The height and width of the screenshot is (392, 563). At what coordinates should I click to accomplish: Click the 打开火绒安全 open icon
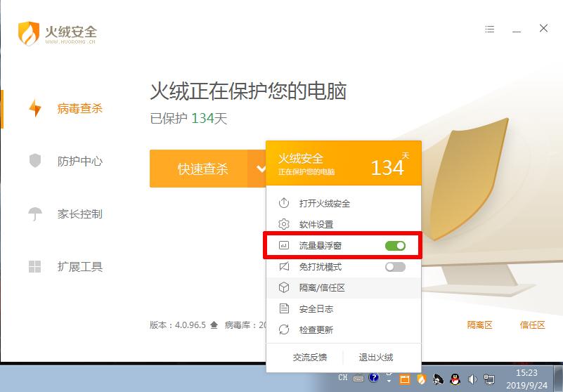click(x=284, y=203)
